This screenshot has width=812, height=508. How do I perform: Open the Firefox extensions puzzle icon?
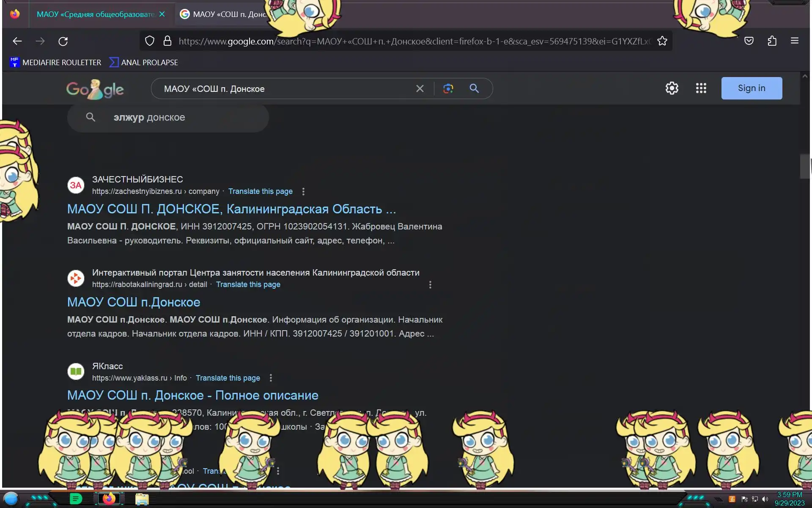coord(772,41)
